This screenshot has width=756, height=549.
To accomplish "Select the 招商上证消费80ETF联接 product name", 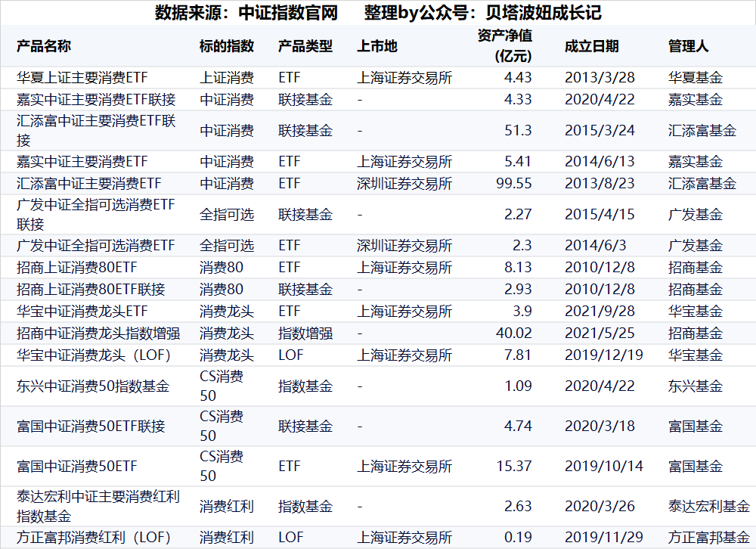I will click(x=91, y=289).
